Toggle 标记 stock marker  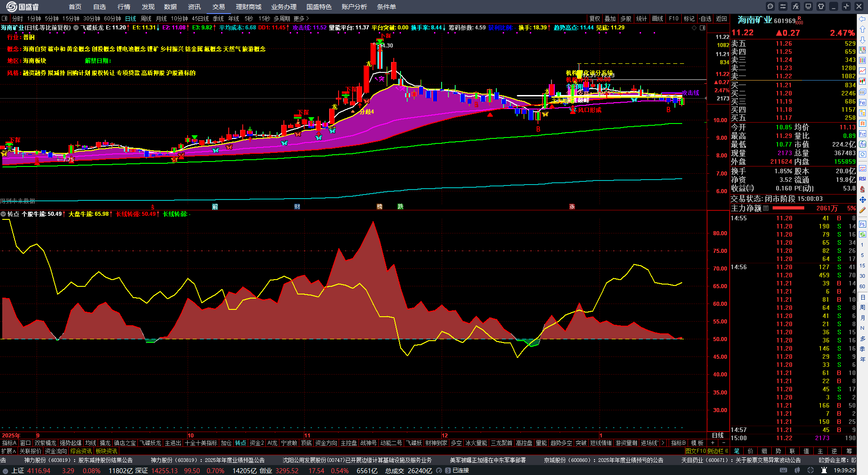[689, 19]
